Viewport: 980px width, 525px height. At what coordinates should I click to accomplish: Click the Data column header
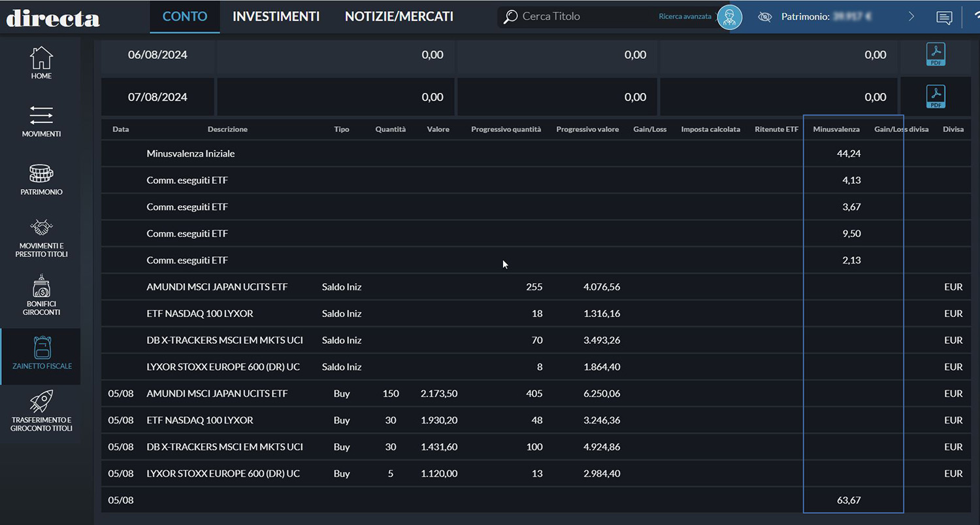point(121,129)
